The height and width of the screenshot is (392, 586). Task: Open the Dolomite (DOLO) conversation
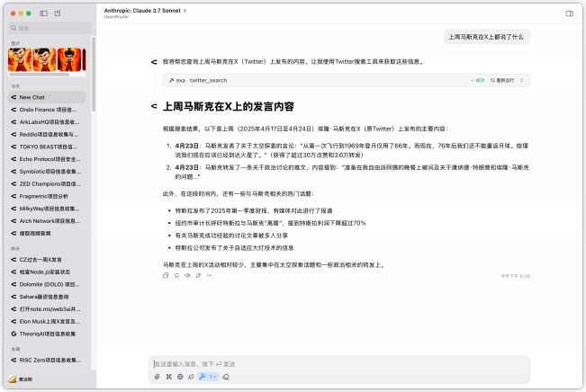coord(47,284)
